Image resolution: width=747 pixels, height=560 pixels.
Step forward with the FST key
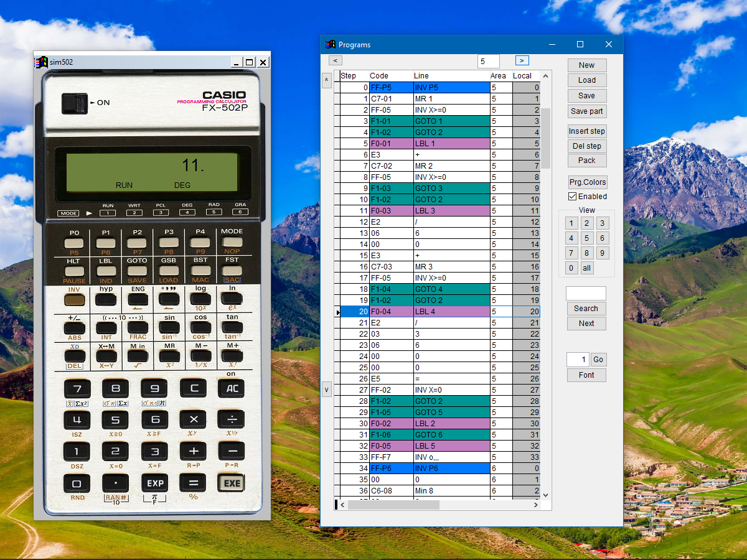[232, 271]
